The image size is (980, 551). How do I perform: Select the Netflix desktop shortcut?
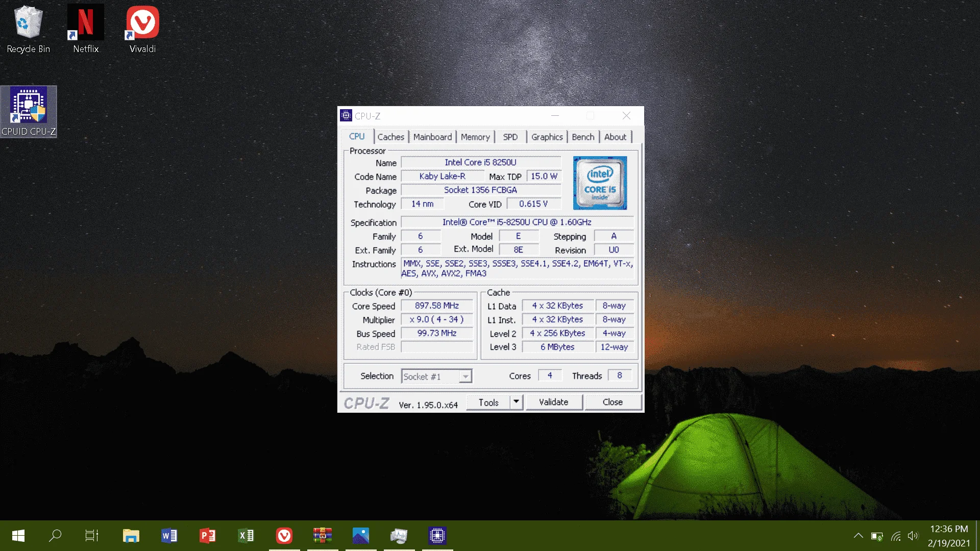click(86, 29)
